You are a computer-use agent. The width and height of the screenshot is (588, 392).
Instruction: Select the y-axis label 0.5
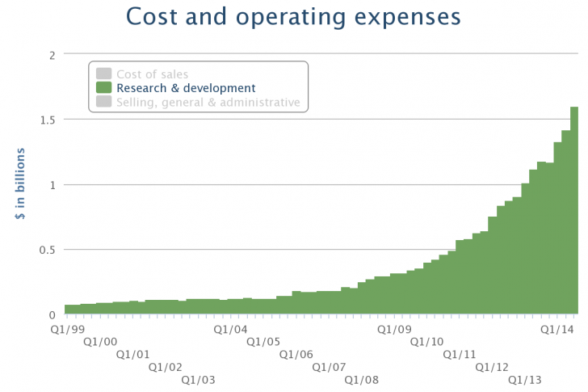tap(47, 250)
